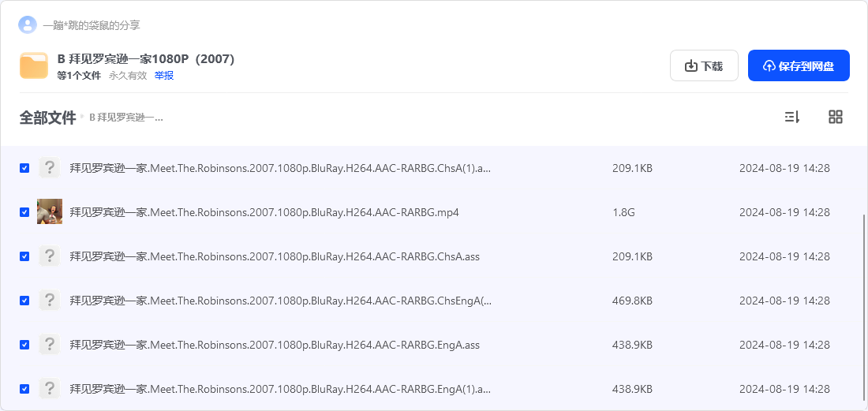Click unknown file icon for ChsA.ass
The width and height of the screenshot is (868, 411).
49,256
